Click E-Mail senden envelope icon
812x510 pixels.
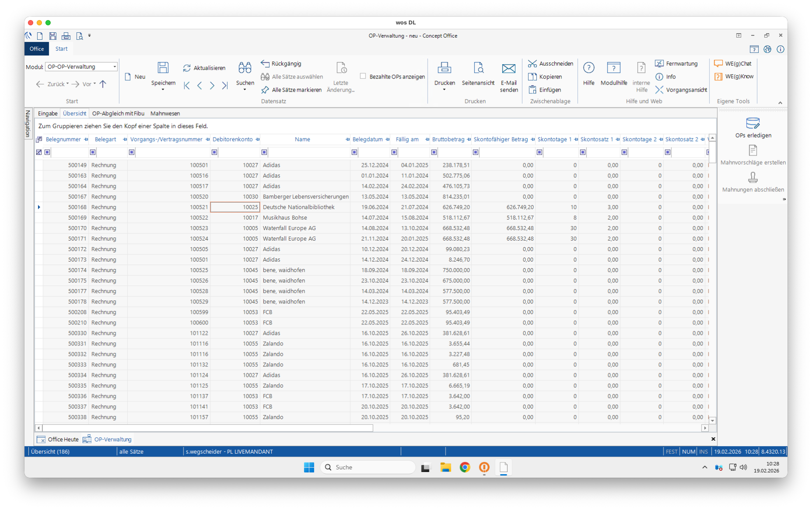coord(508,69)
